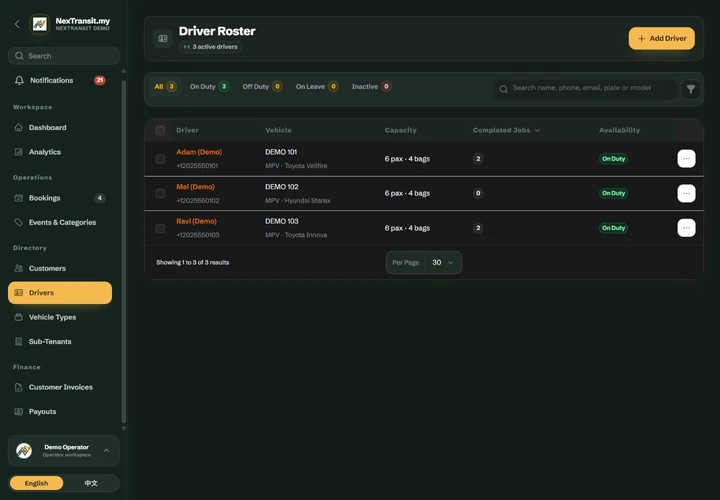The height and width of the screenshot is (500, 720).
Task: Select the Inactive tab
Action: click(x=371, y=86)
